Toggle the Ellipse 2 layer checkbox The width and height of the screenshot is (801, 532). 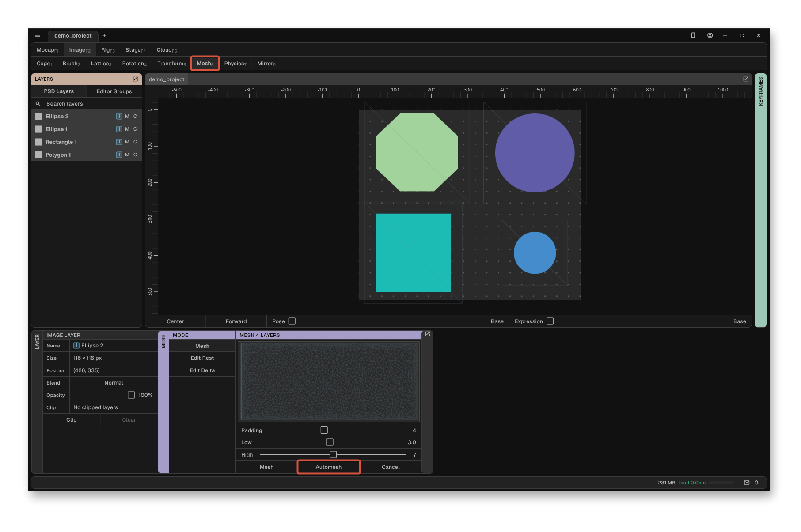(38, 117)
